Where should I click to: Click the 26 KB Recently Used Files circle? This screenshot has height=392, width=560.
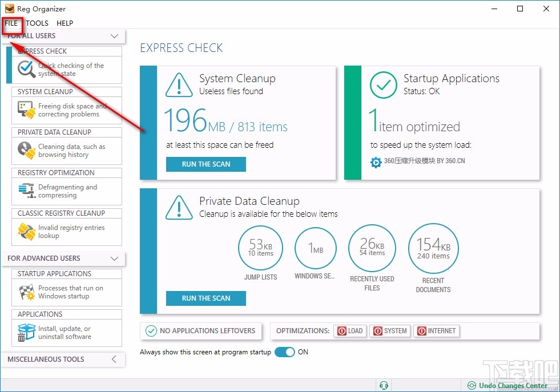[x=372, y=248]
